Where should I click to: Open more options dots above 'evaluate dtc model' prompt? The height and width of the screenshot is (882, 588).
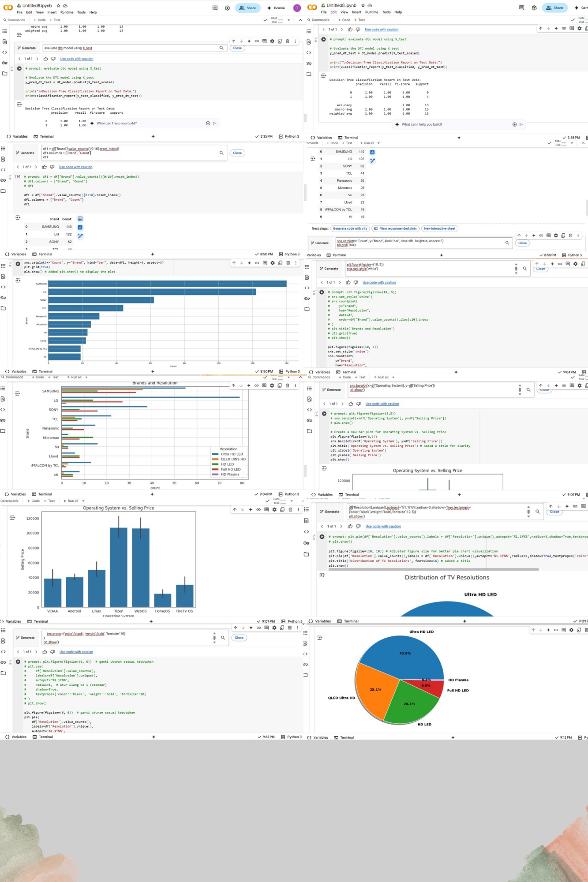point(296,41)
